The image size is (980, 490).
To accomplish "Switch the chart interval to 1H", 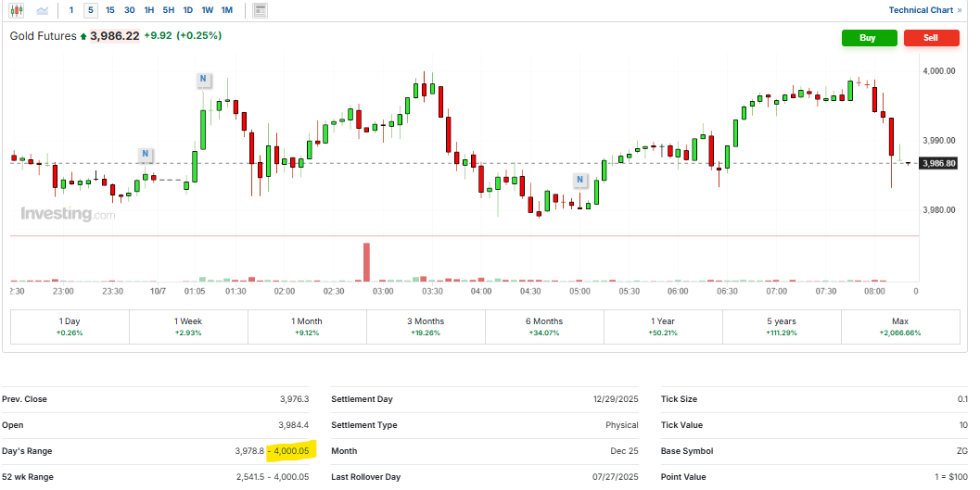I will point(149,10).
